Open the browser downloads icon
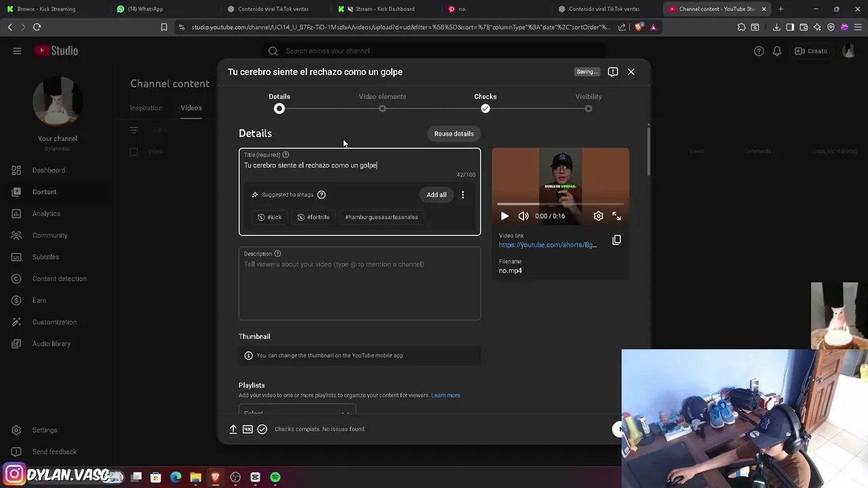868x488 pixels. tap(776, 27)
